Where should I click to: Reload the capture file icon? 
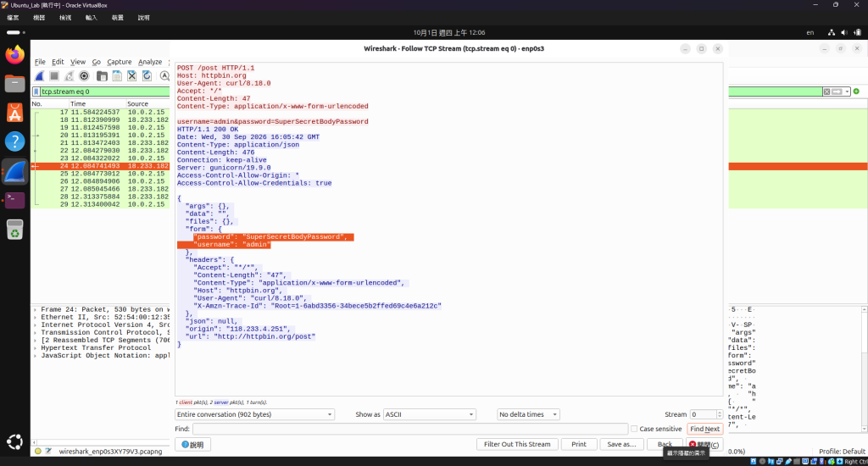(147, 75)
